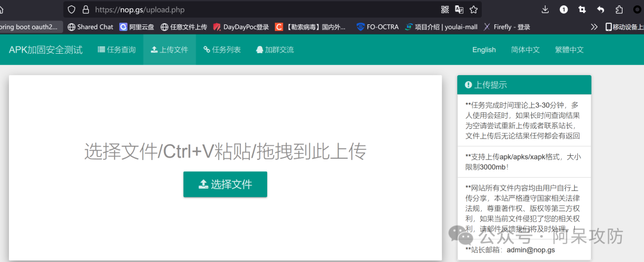The image size is (644, 262).
Task: Click the translate page icon
Action: pos(459,10)
